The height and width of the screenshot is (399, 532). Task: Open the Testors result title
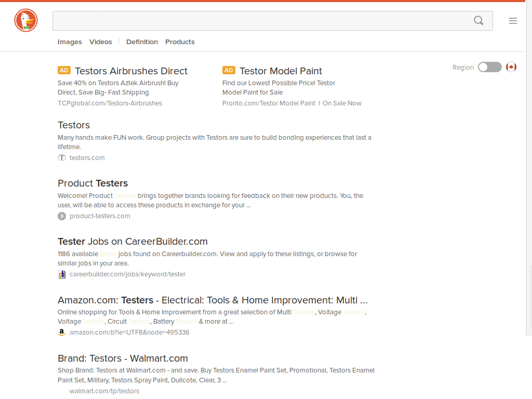(74, 125)
